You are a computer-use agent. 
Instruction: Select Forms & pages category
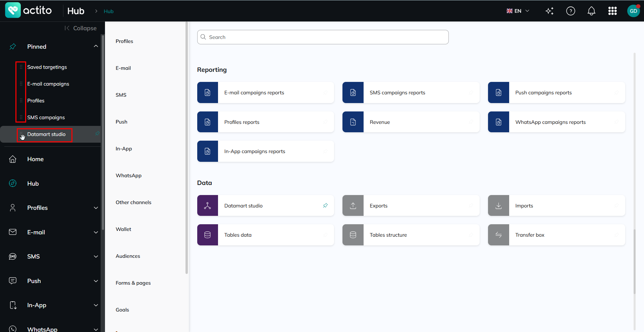point(133,283)
